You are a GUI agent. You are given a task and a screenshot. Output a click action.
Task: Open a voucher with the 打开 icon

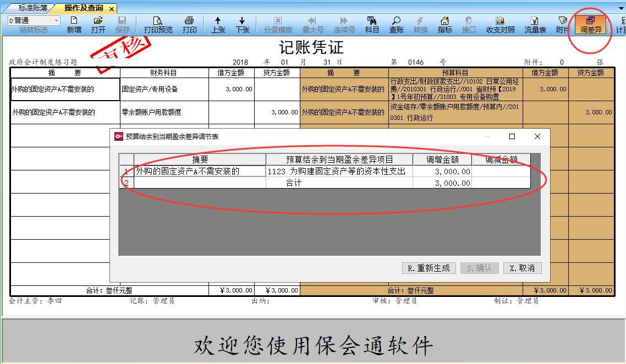(x=98, y=25)
